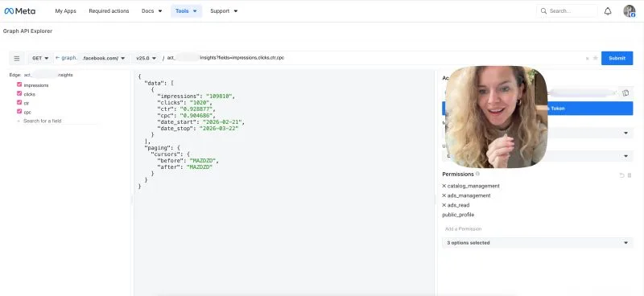This screenshot has height=296, width=644.
Task: Open the v25.0 version dropdown
Action: click(x=147, y=58)
